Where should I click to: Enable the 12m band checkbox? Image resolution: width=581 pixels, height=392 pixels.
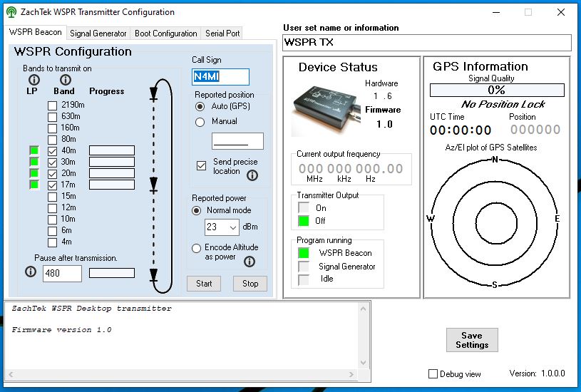click(x=52, y=208)
